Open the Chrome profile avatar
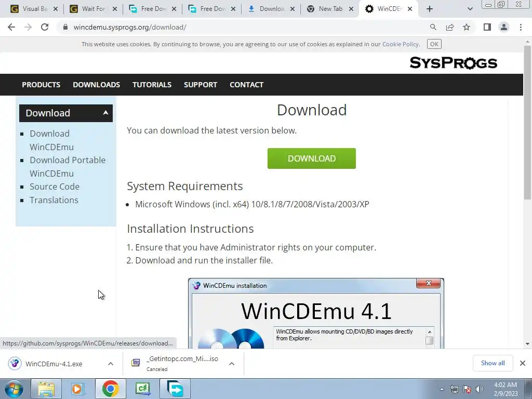Screen dimensions: 532x399 (504, 27)
